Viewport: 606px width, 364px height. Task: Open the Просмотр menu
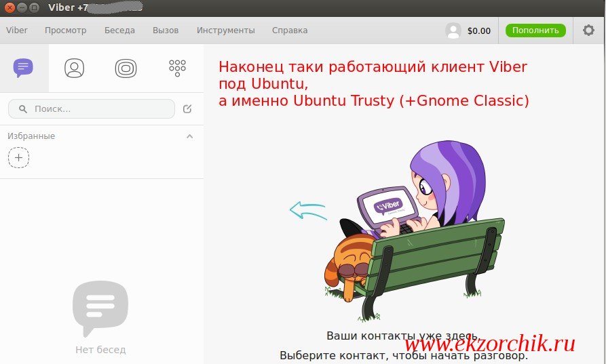coord(65,31)
